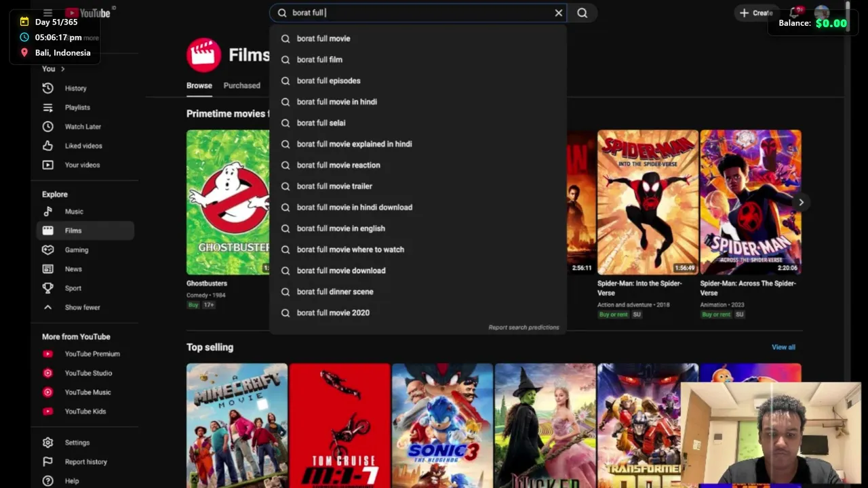Open Report history in sidebar
This screenshot has height=488, width=868.
pyautogui.click(x=85, y=462)
